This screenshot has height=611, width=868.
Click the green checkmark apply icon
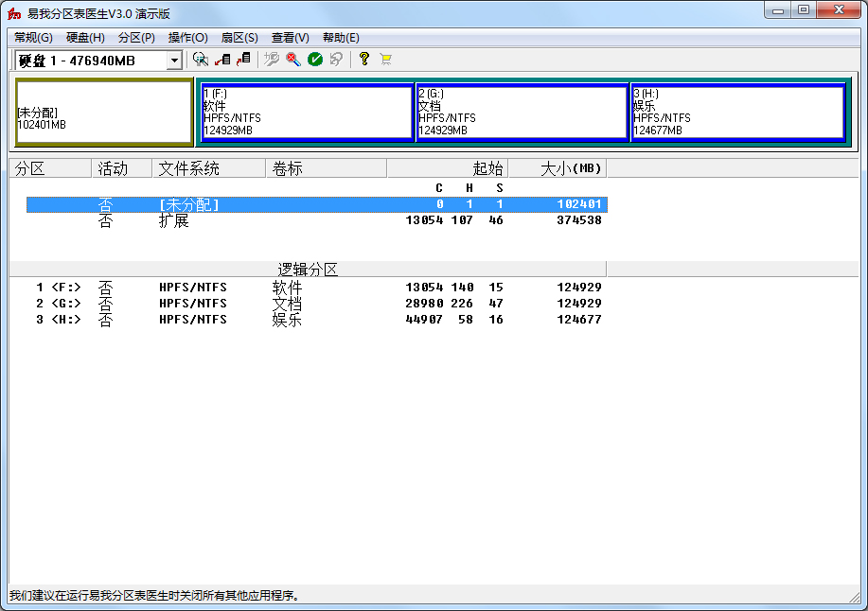[315, 60]
